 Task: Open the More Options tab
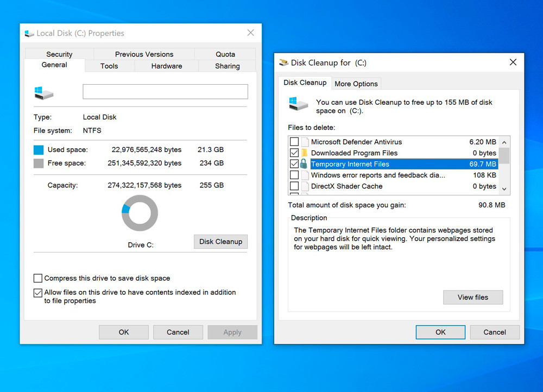(x=356, y=83)
